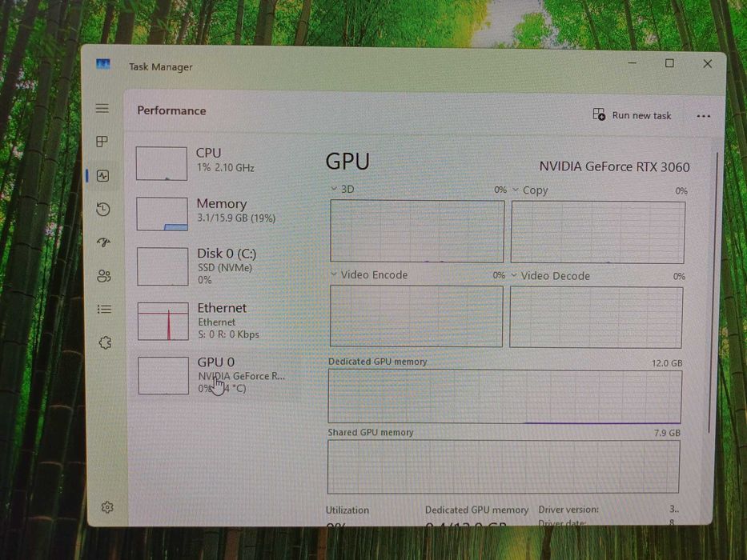747x560 pixels.
Task: Select the Performance page icon
Action: coord(103,176)
